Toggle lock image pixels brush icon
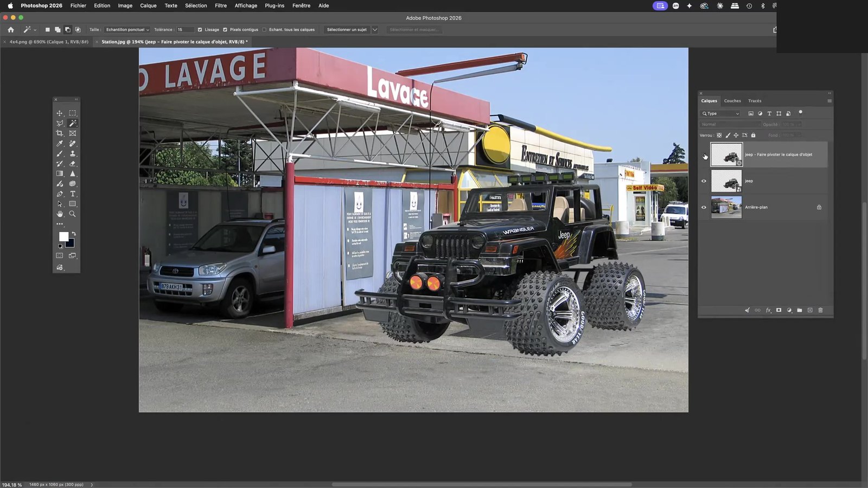868x488 pixels. (728, 136)
